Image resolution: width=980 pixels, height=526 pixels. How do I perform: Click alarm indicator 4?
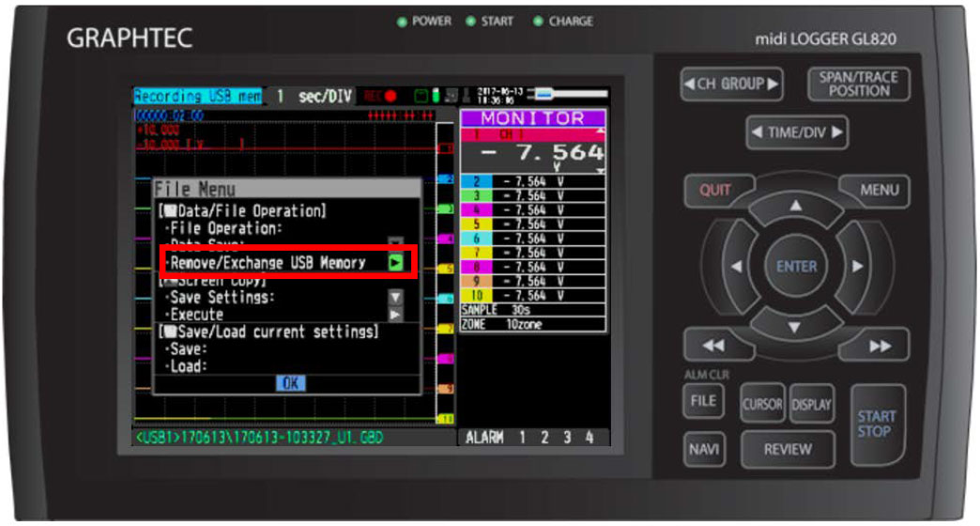590,438
